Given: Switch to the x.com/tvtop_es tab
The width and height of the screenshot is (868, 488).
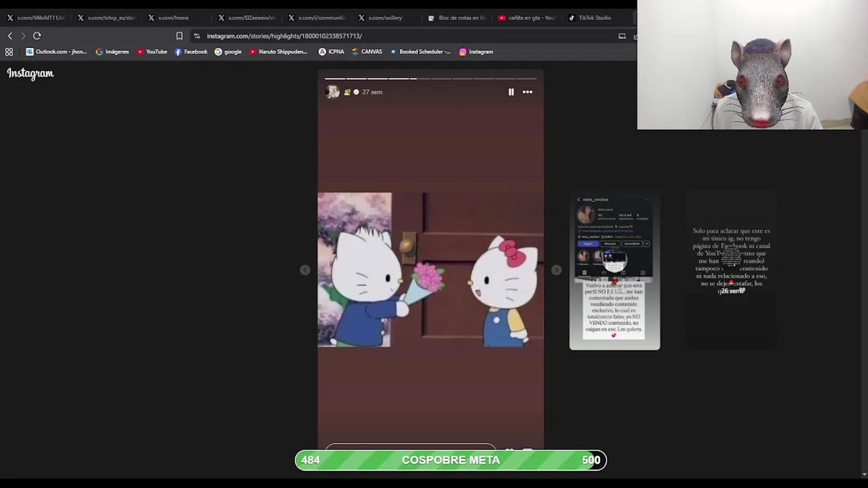Looking at the screenshot, I should (x=106, y=18).
